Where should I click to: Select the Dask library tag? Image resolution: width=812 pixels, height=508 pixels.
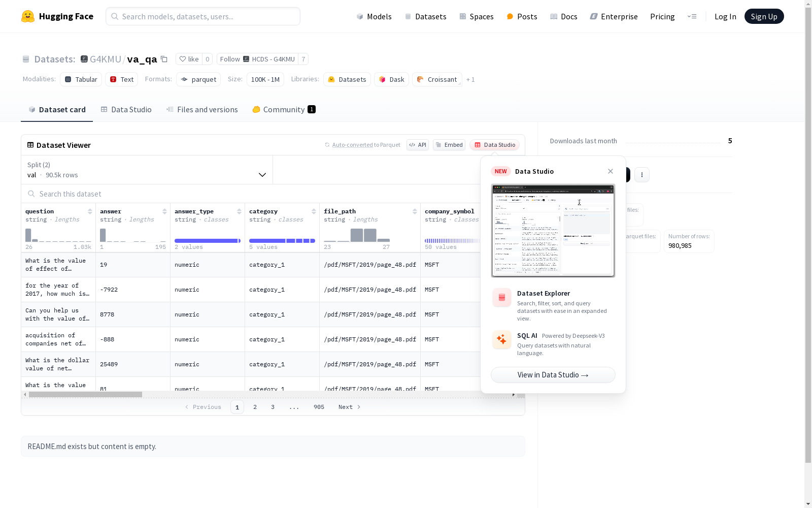pyautogui.click(x=391, y=79)
